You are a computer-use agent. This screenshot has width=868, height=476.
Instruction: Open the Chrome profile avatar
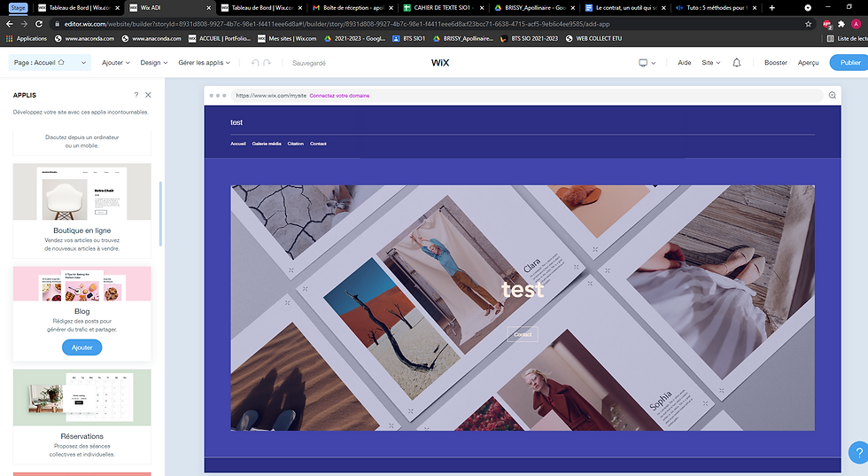point(856,24)
